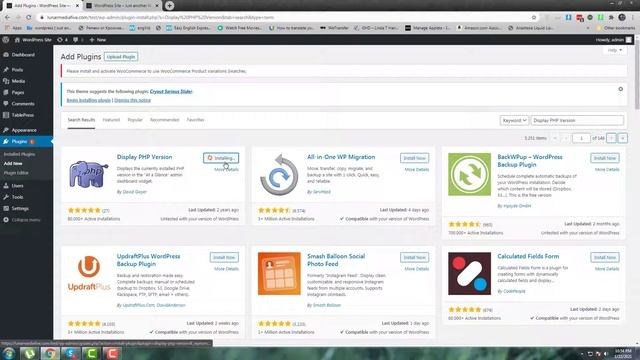Switch to the Featured tab
This screenshot has height=360, width=640.
[x=111, y=120]
